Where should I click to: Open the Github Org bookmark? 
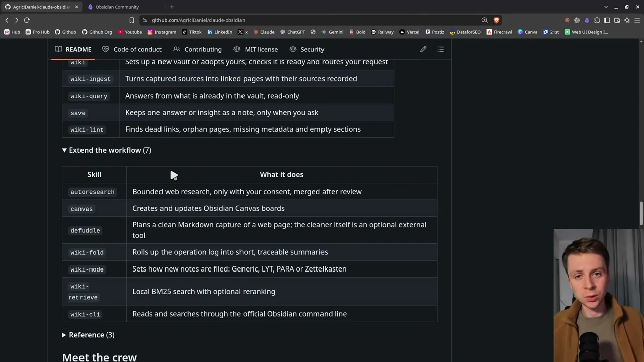tap(97, 32)
